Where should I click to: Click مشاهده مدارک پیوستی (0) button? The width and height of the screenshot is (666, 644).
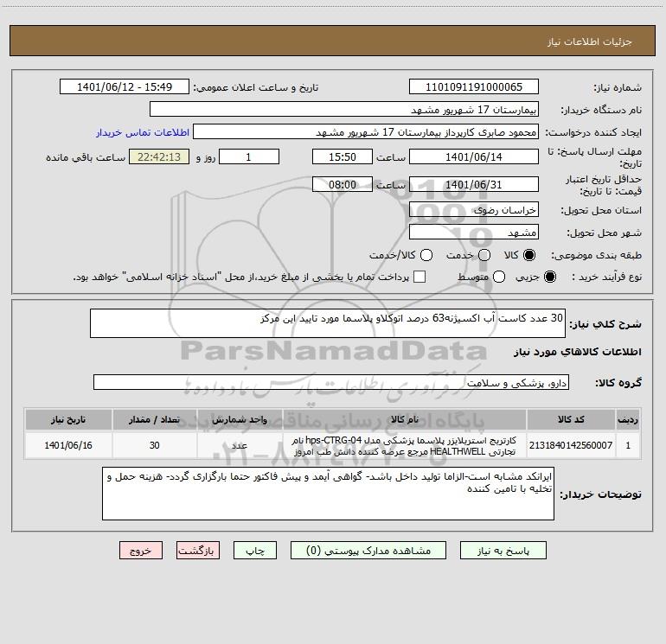[x=368, y=551]
